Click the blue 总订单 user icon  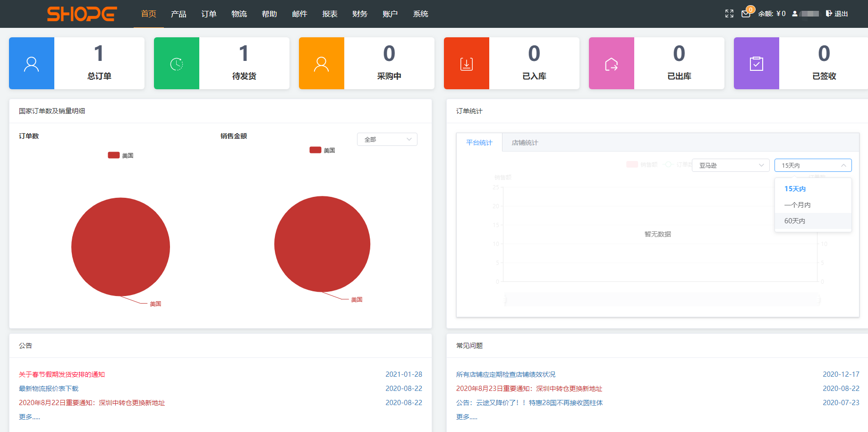tap(32, 63)
